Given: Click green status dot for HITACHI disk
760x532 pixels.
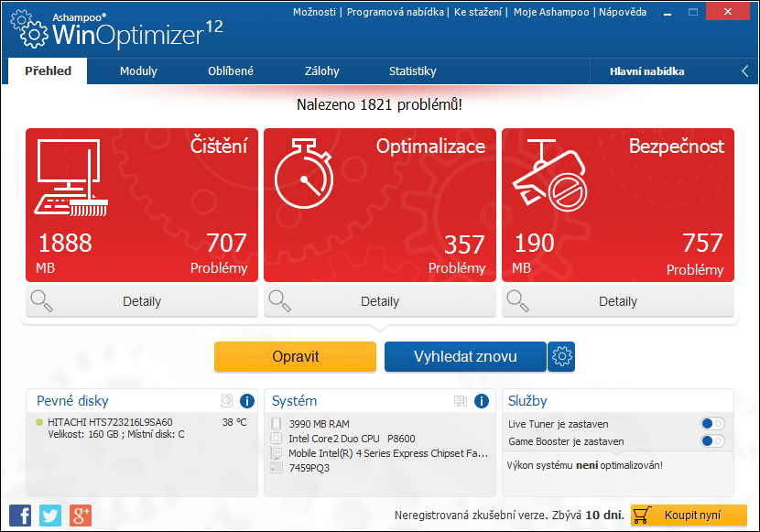Looking at the screenshot, I should [39, 422].
